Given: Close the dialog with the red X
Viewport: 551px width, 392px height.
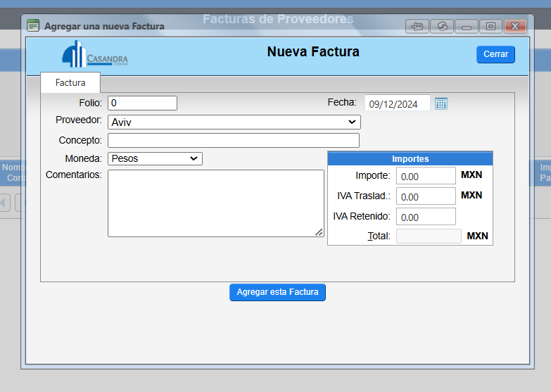Looking at the screenshot, I should coord(515,26).
